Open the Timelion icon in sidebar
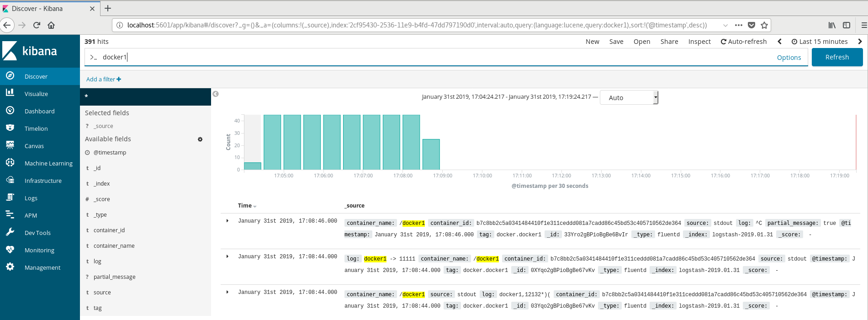868x320 pixels. point(10,128)
